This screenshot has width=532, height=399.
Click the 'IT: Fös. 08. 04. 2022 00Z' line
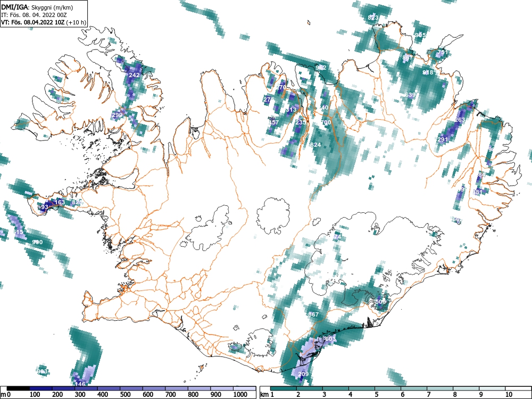click(x=35, y=15)
